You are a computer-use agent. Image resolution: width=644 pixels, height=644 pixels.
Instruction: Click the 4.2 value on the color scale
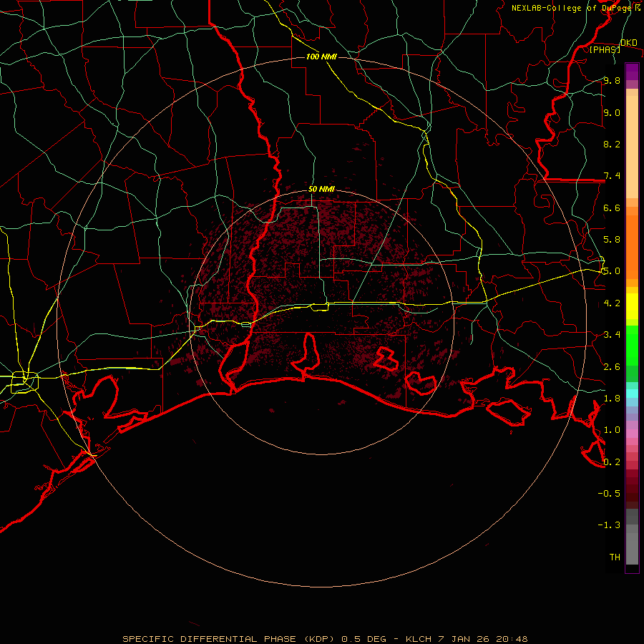(x=612, y=303)
